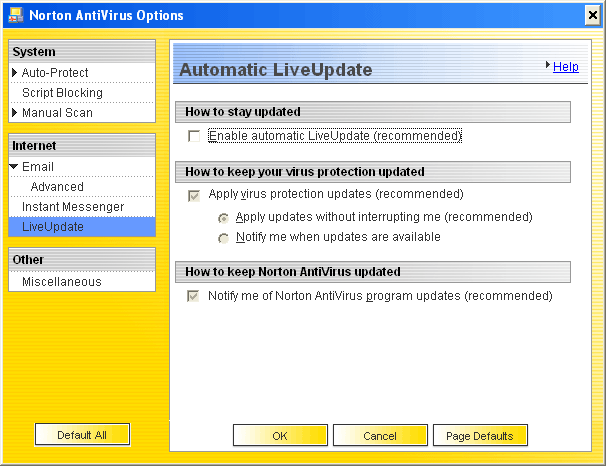
Task: Open Script Blocking settings
Action: point(62,93)
